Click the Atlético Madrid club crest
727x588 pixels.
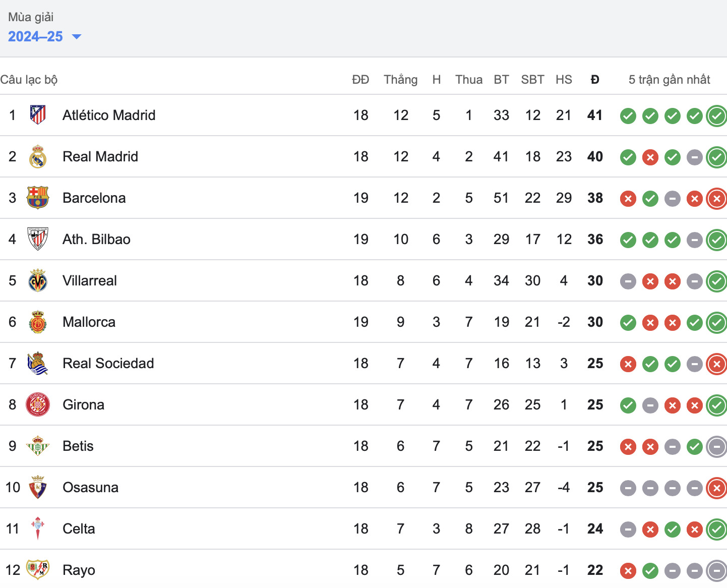pyautogui.click(x=38, y=115)
